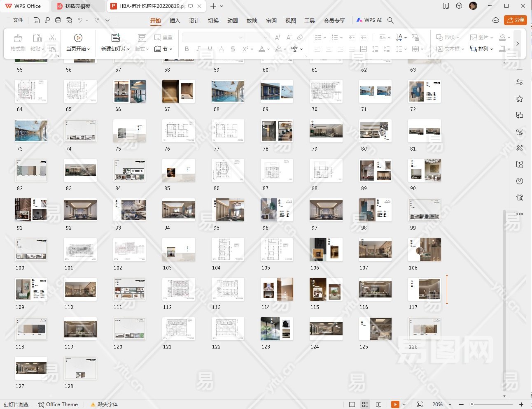
Task: Switch to normal view mode
Action: tap(352, 404)
